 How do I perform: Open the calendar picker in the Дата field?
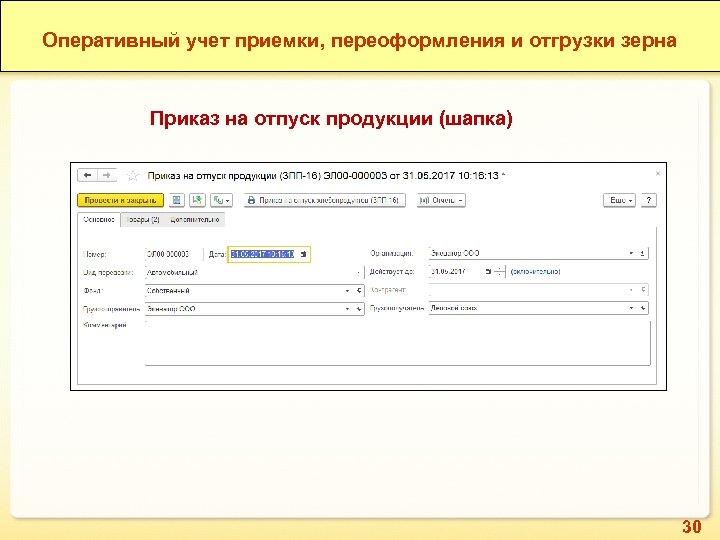(x=304, y=254)
